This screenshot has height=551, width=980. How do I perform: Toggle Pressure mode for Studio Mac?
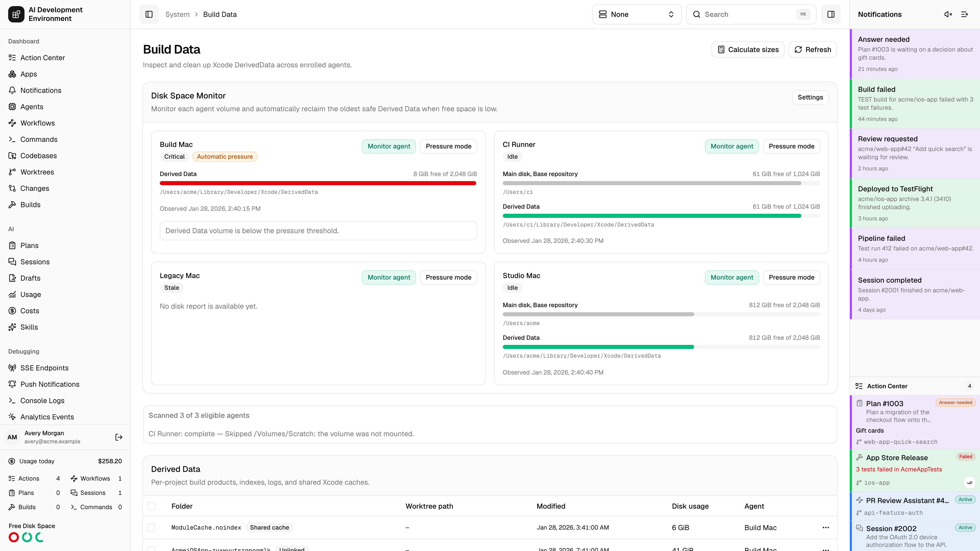click(791, 278)
